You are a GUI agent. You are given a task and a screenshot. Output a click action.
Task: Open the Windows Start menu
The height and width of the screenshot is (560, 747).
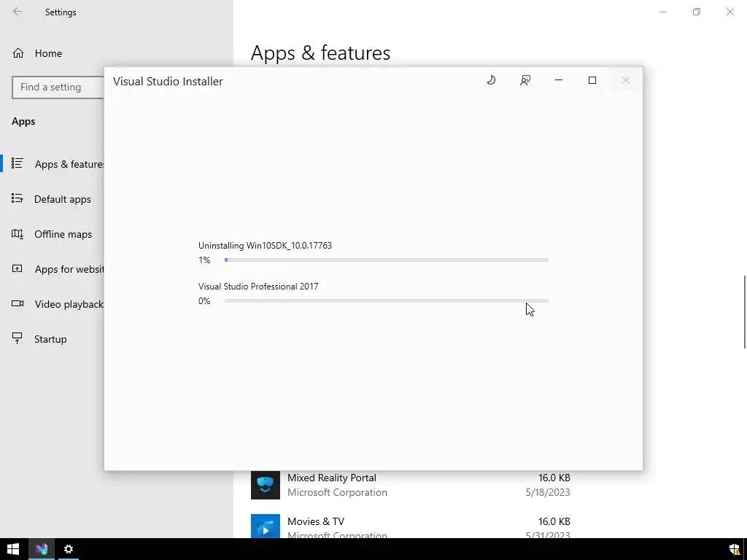(13, 549)
